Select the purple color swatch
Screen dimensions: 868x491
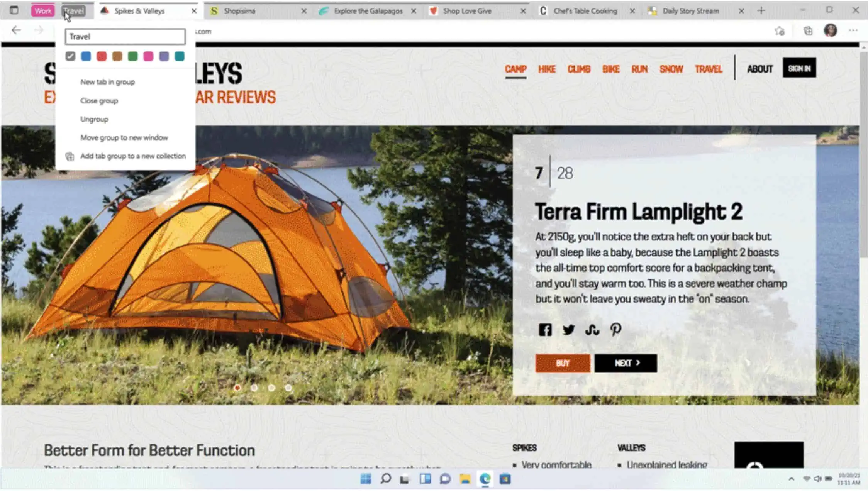(x=164, y=56)
